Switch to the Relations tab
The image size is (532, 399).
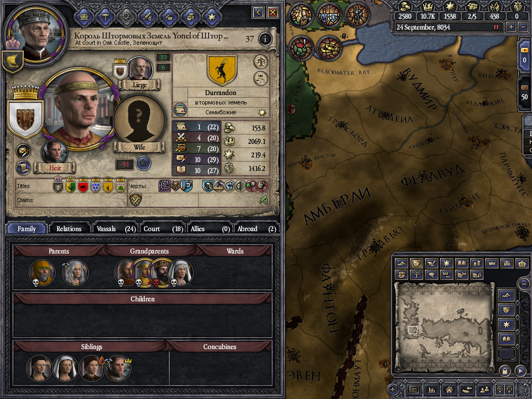(69, 229)
